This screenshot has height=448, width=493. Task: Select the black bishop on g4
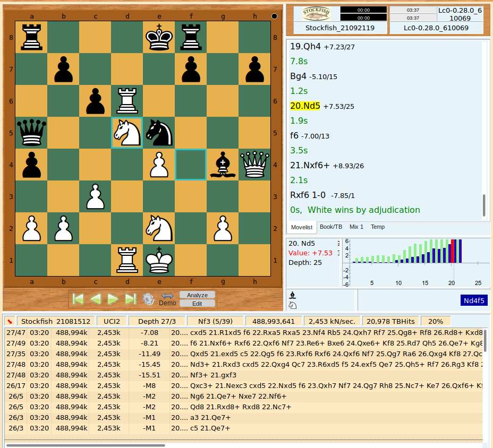point(223,165)
